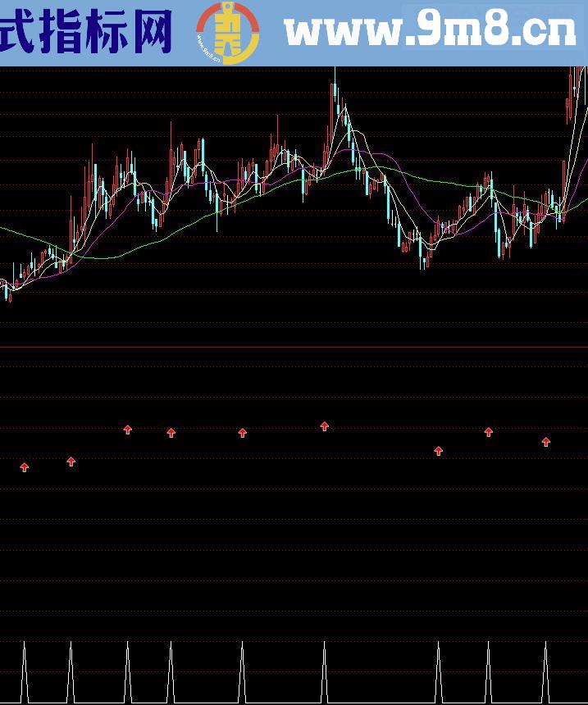Viewport: 588px width, 705px height.
Task: Select the leftmost red up-arrow buy signal
Action: (25, 467)
